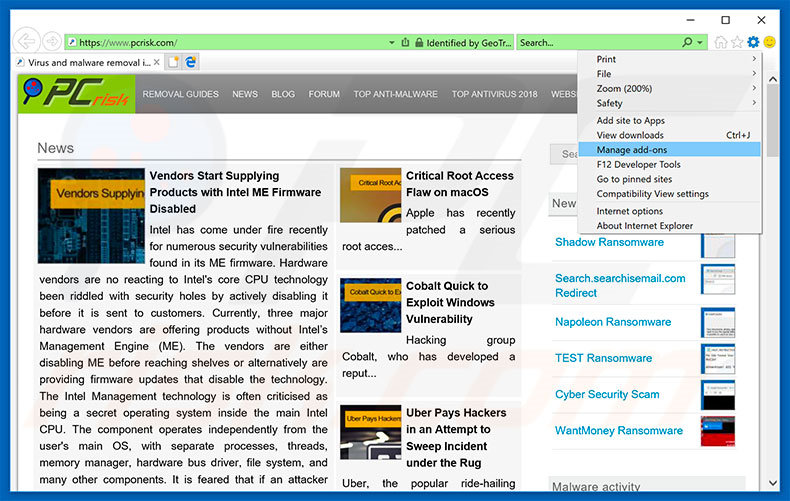This screenshot has height=501, width=790.
Task: Open the Shadow Ransomware link
Action: (x=609, y=242)
